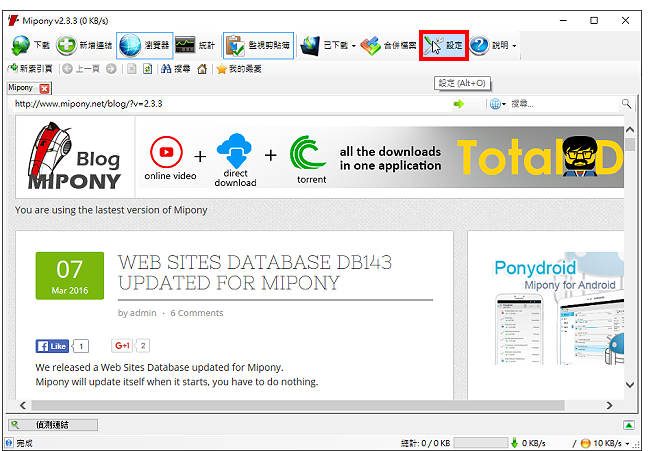This screenshot has width=653, height=451.
Task: Click the 偵測連結 detect links button
Action: (x=53, y=425)
